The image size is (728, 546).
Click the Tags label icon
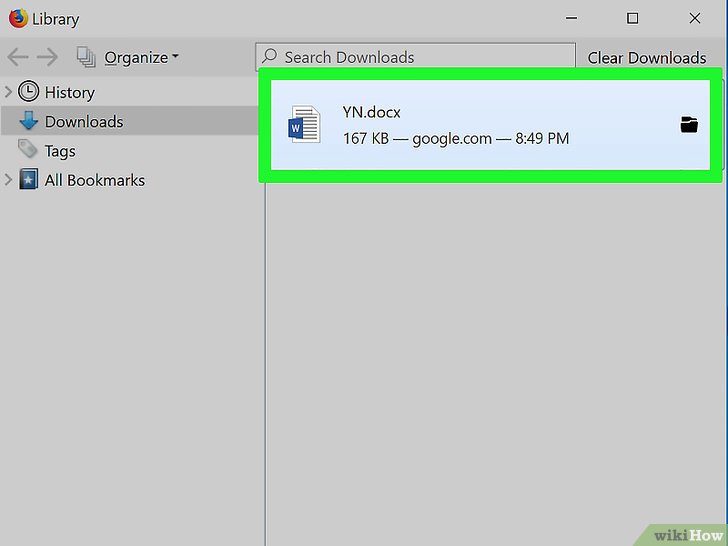(28, 150)
